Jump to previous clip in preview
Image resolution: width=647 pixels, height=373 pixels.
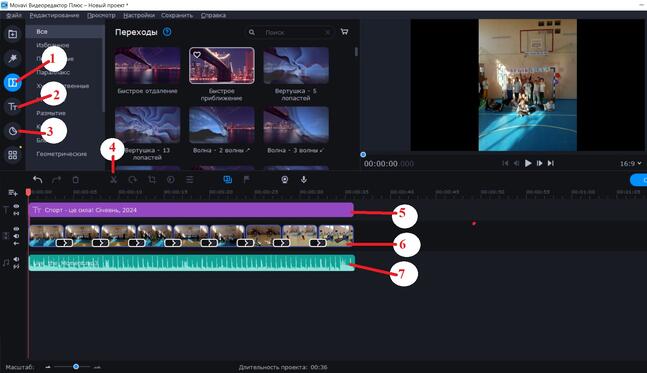(505, 163)
